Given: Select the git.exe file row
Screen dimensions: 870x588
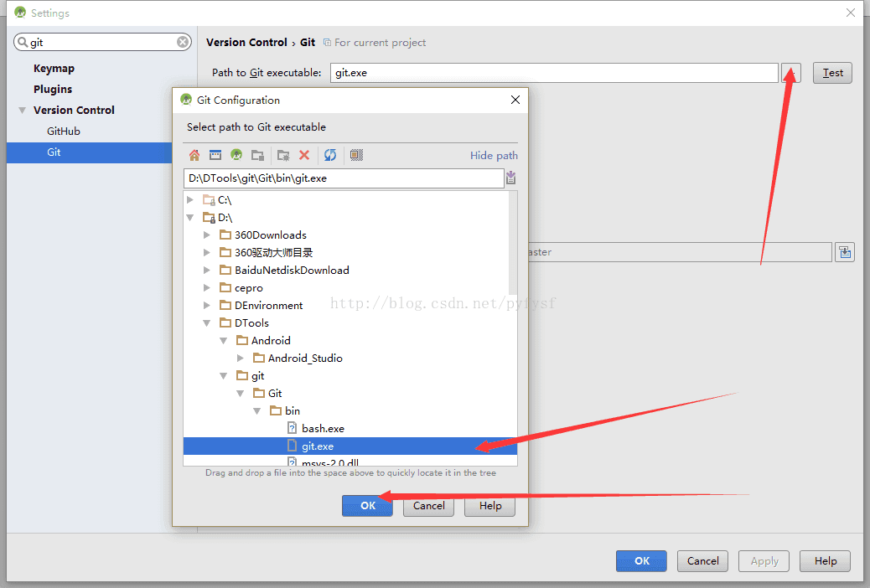Looking at the screenshot, I should pyautogui.click(x=350, y=446).
